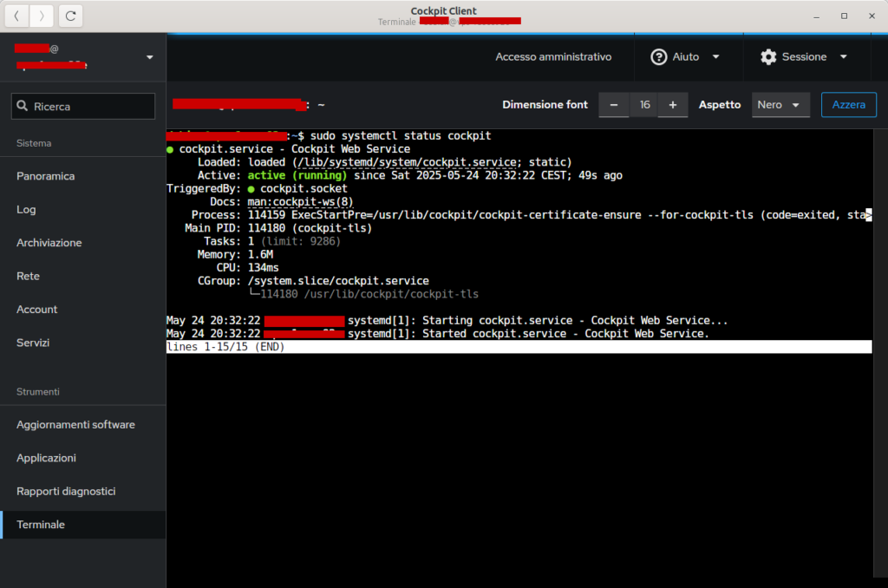Screen dimensions: 888x588
Task: Select Terminale in the sidebar
Action: click(x=82, y=525)
